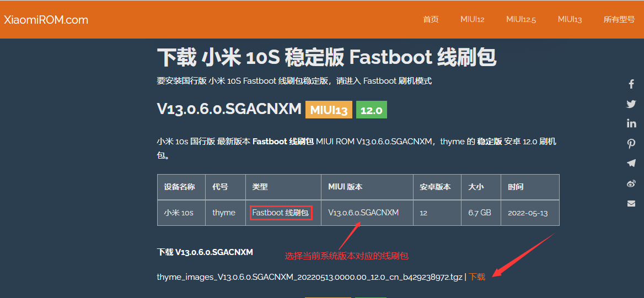Click the tgz filename text
This screenshot has width=644, height=298.
(x=309, y=277)
